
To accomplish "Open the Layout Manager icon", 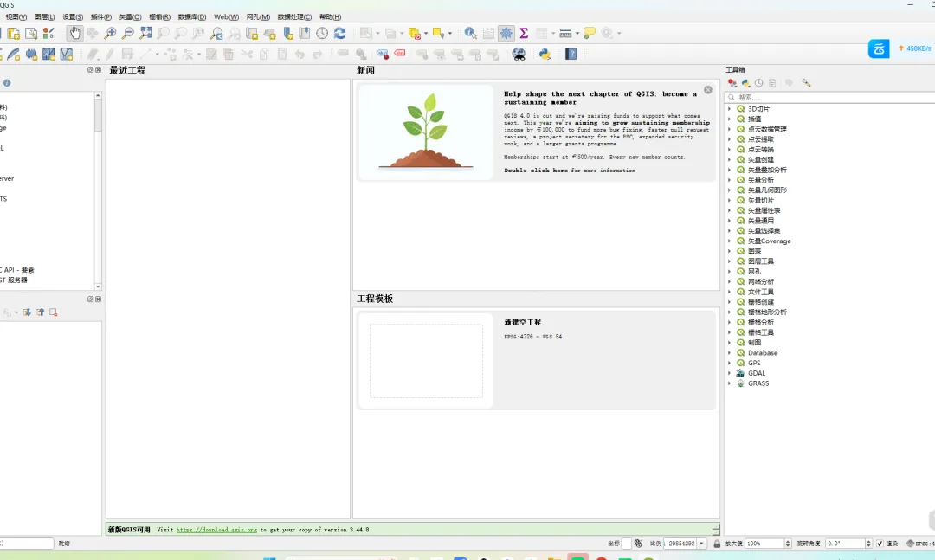I will click(31, 34).
